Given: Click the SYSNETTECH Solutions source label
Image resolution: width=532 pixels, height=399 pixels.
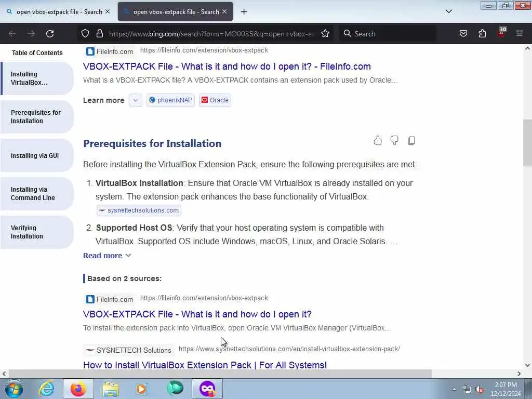Looking at the screenshot, I should [129, 350].
